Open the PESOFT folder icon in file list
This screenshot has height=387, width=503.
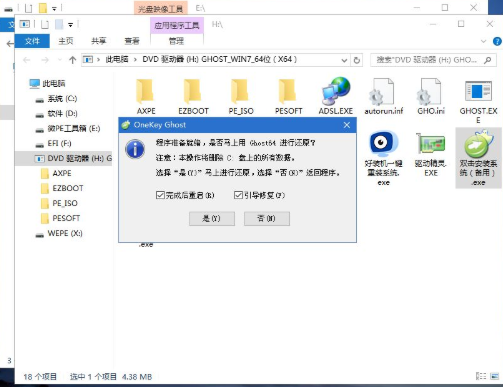(288, 91)
